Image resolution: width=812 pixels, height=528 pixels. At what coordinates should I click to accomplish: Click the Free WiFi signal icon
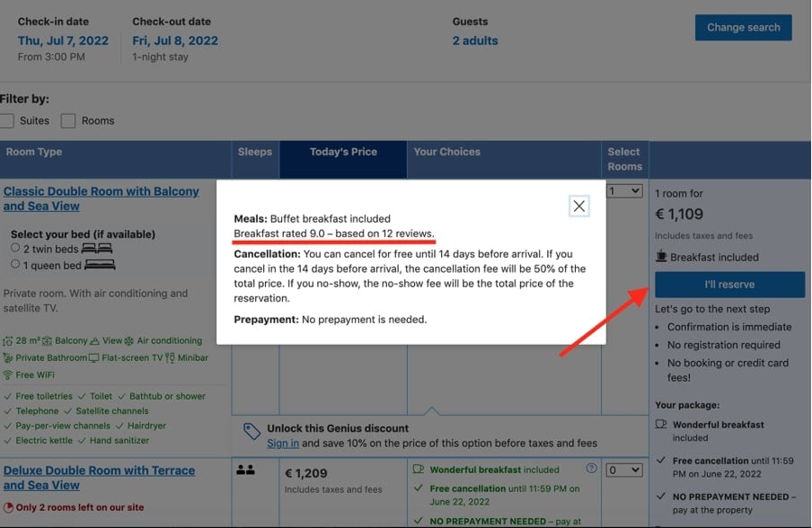click(x=8, y=374)
